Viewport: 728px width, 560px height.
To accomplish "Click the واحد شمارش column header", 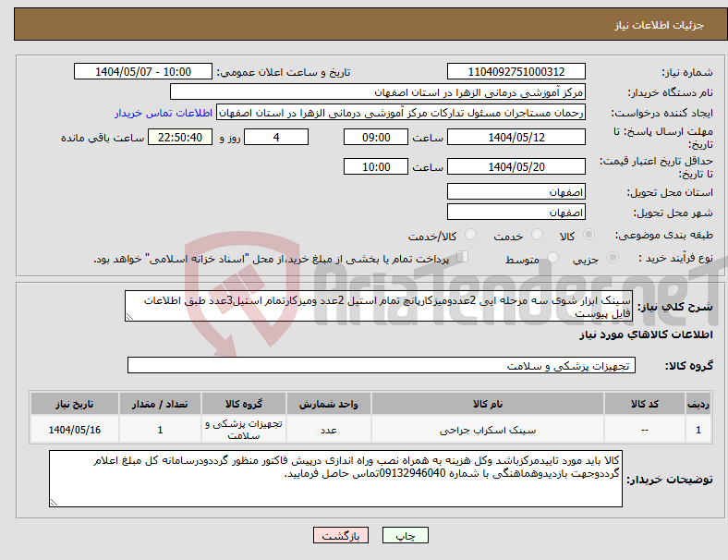I will 329,404.
